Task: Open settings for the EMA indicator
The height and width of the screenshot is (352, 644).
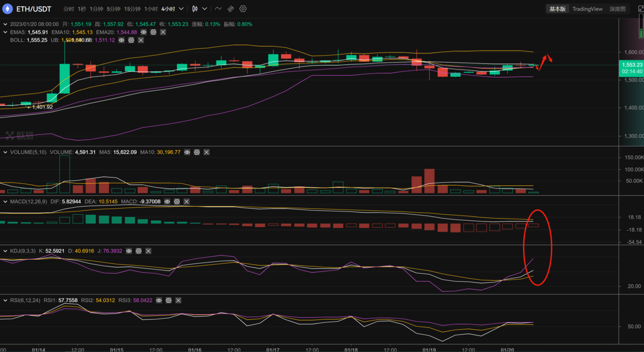Action: [x=153, y=32]
